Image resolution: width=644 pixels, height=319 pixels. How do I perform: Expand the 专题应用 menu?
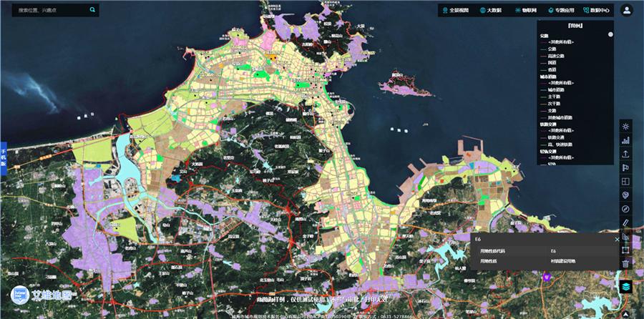click(560, 10)
